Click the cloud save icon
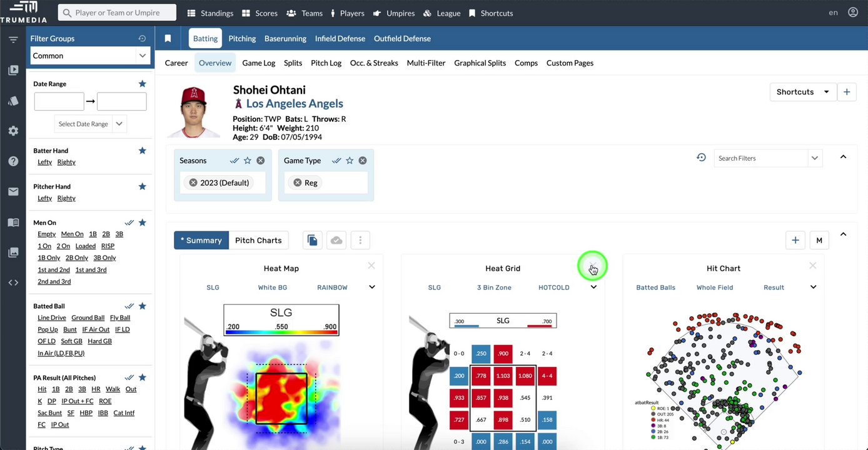The width and height of the screenshot is (868, 450). tap(336, 240)
